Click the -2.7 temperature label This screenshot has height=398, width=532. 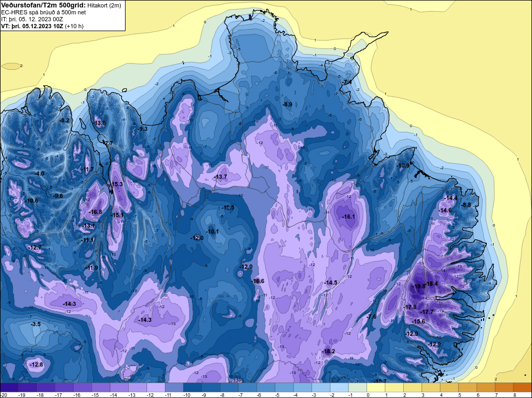(x=107, y=144)
